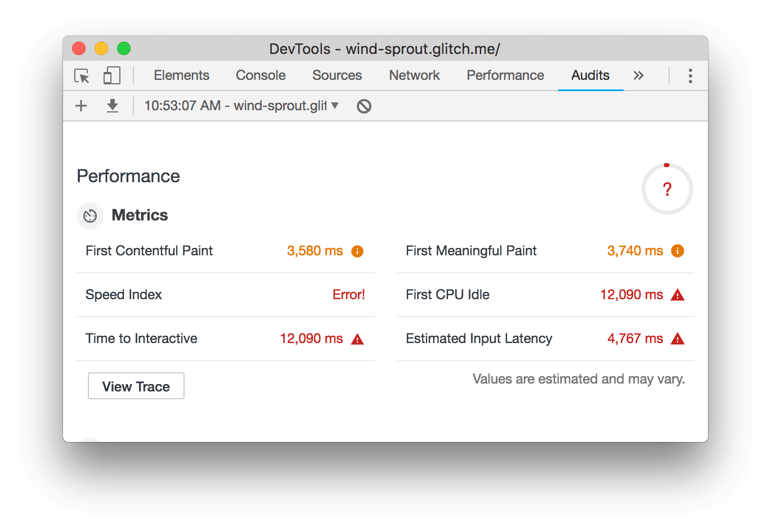Click the Time to Interactive metric row
The image size is (771, 532).
point(225,339)
